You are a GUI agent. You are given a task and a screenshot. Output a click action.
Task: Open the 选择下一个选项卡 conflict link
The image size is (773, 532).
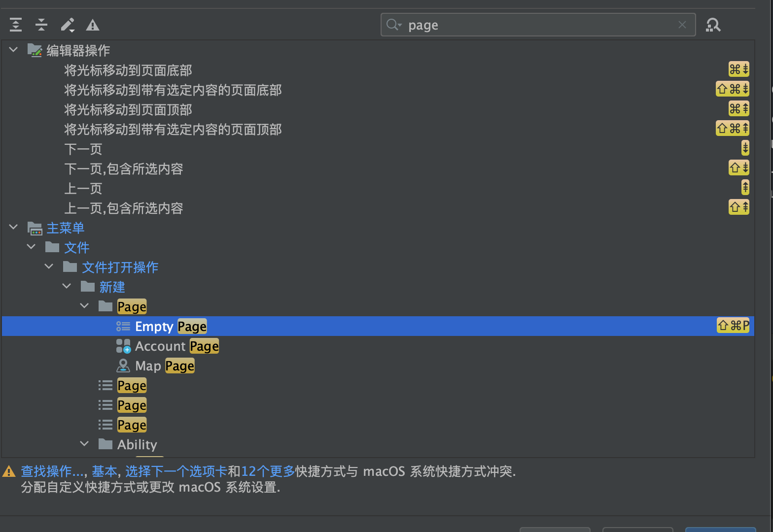click(x=176, y=471)
